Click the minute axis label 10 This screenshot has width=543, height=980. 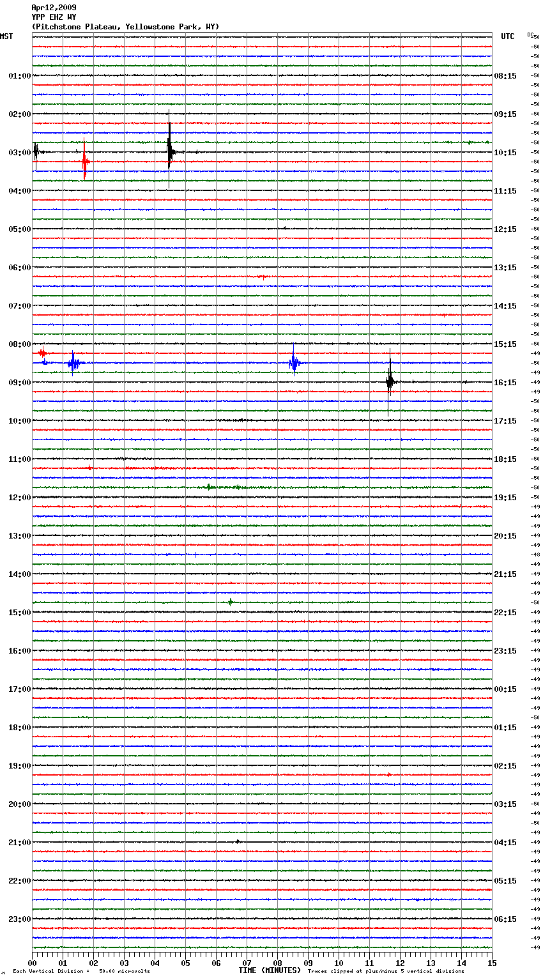(339, 963)
